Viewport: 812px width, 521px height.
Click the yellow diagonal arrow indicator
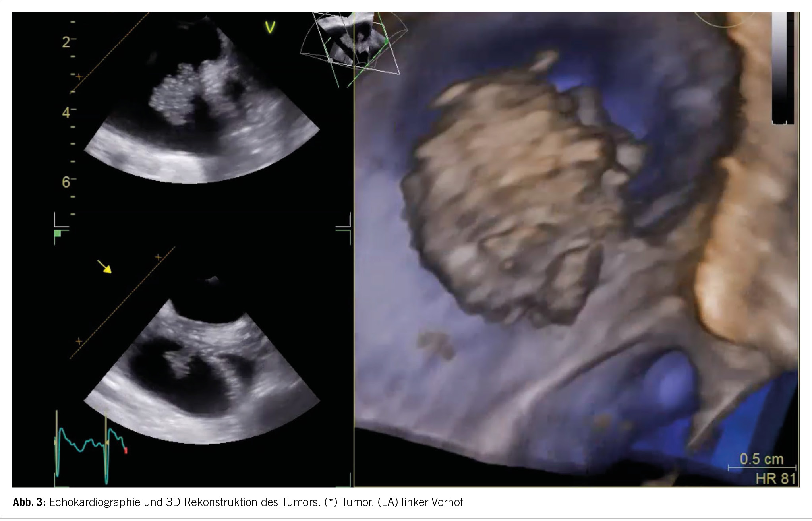point(105,267)
